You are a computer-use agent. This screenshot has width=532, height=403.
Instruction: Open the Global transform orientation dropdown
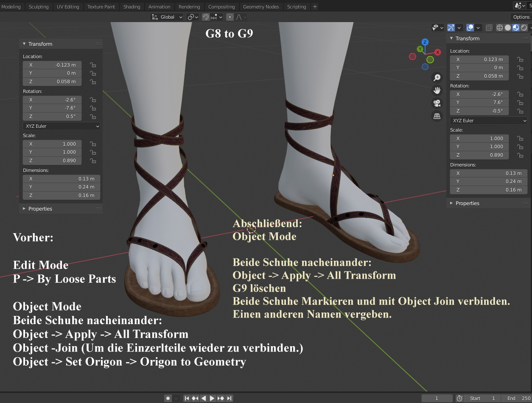[x=167, y=17]
